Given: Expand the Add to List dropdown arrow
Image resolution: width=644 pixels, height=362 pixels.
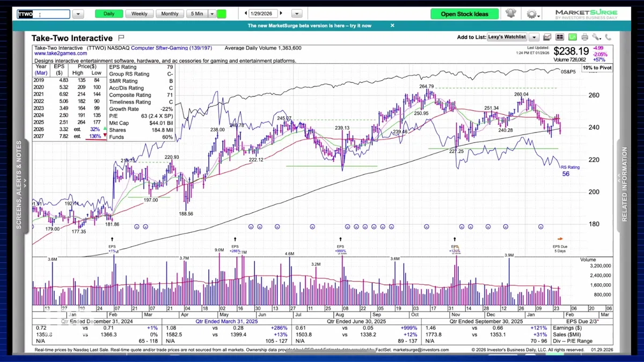Looking at the screenshot, I should tap(533, 37).
